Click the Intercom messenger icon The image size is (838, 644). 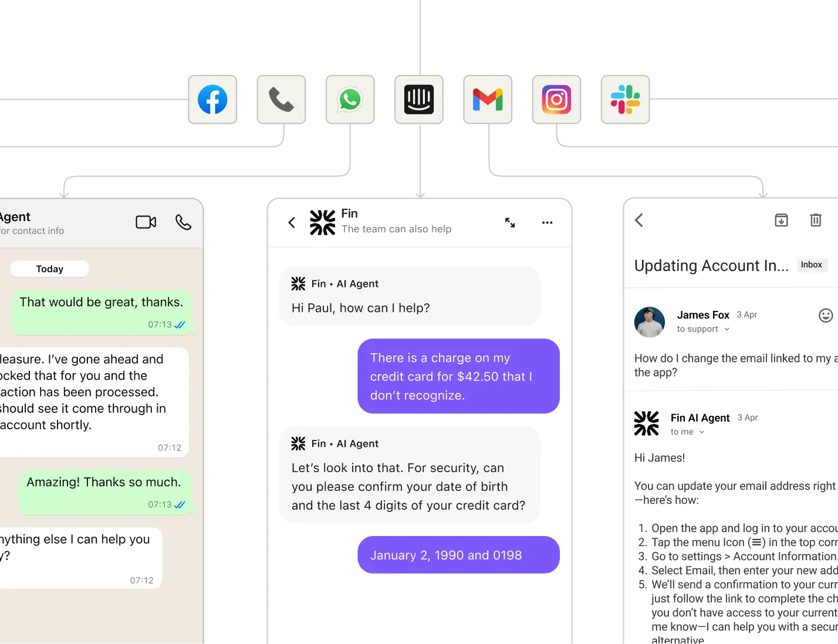point(419,100)
